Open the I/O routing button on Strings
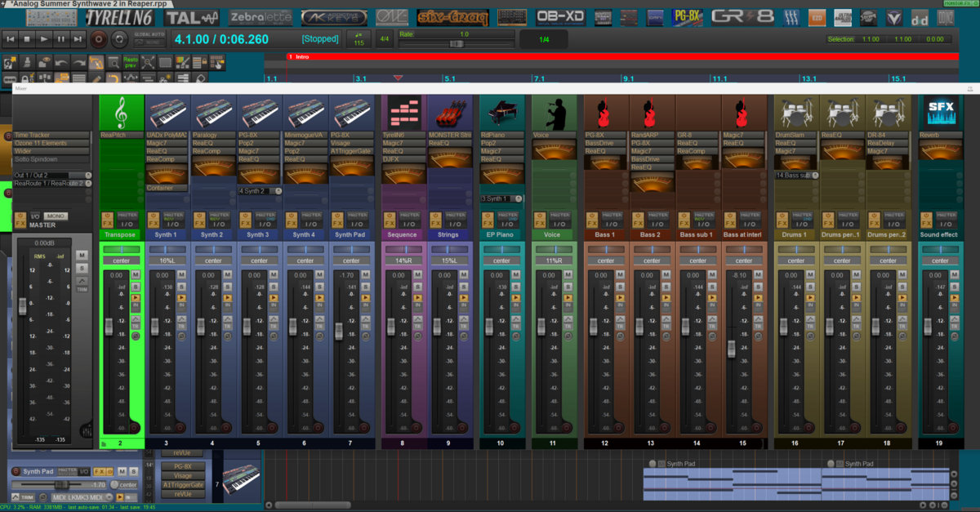980x512 pixels. pyautogui.click(x=455, y=223)
